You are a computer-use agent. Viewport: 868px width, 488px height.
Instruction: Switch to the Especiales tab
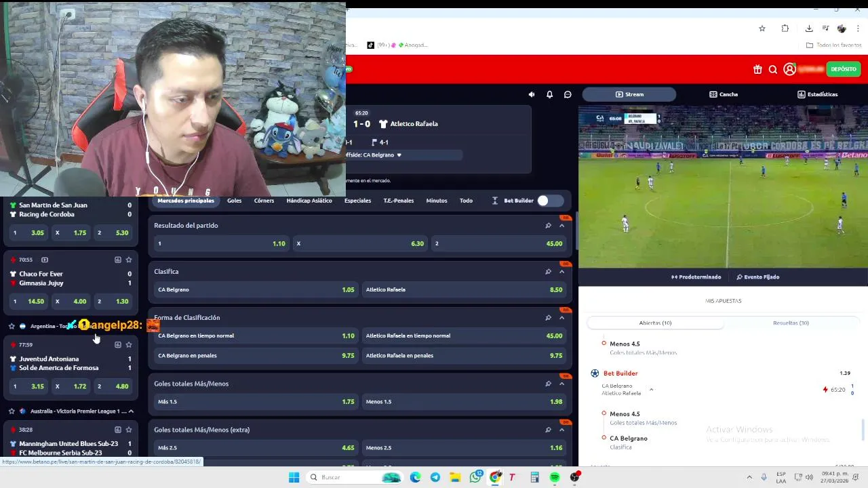pos(357,201)
